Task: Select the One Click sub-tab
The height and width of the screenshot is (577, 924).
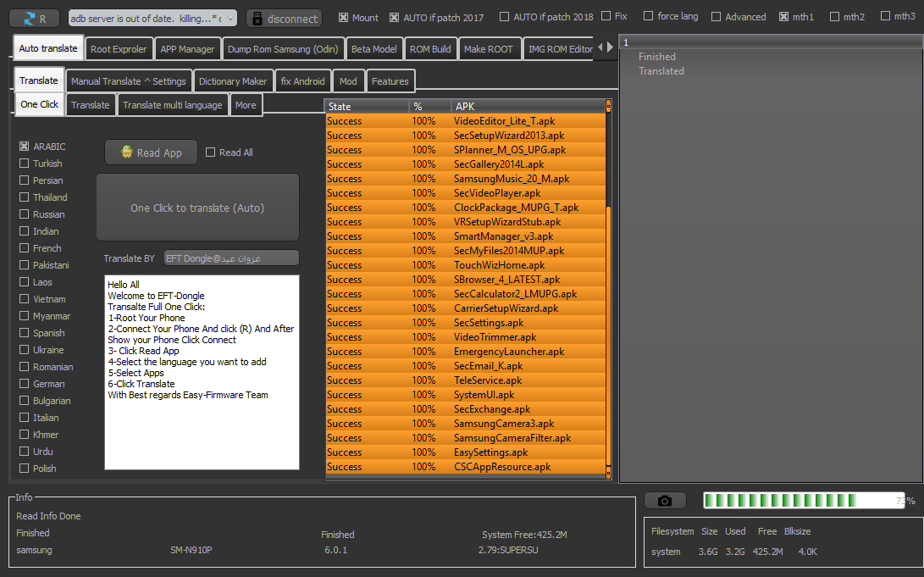Action: coord(40,104)
